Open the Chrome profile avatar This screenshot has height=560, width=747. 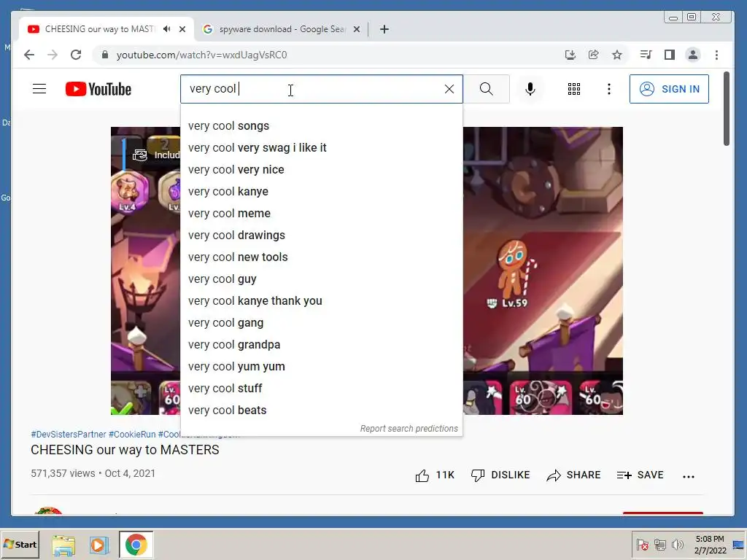(693, 55)
